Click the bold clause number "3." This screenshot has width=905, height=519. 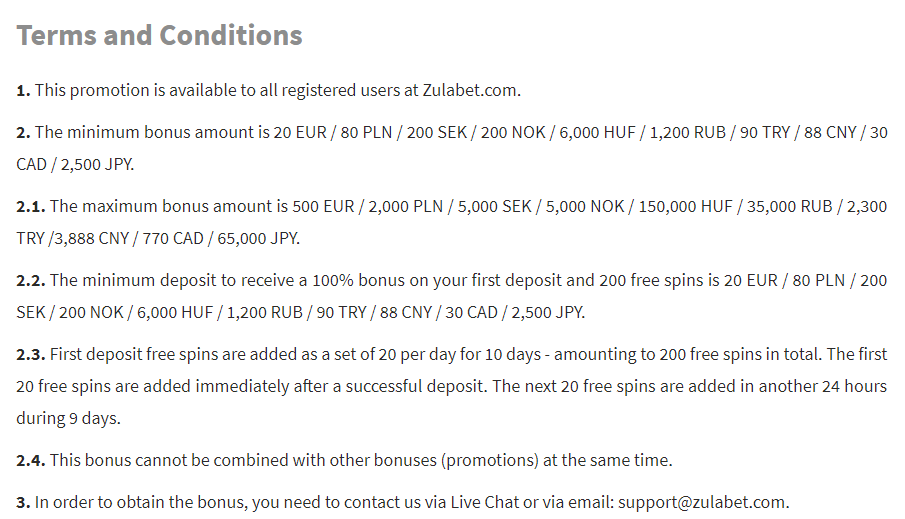pyautogui.click(x=23, y=502)
